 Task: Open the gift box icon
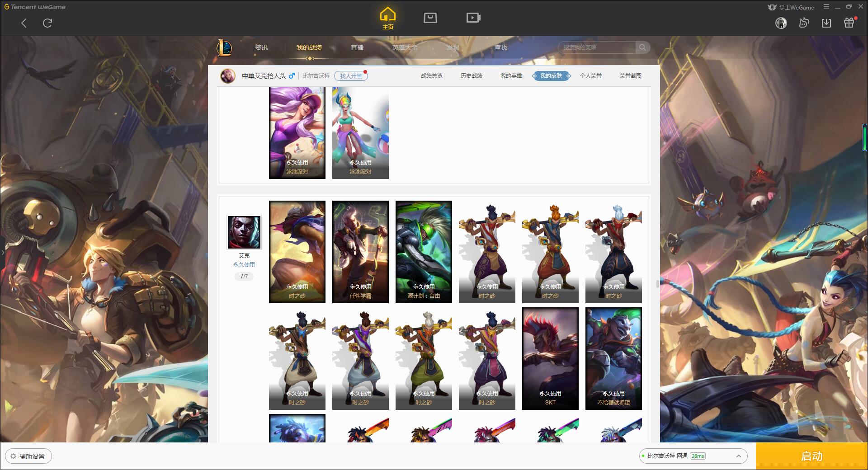pyautogui.click(x=849, y=23)
